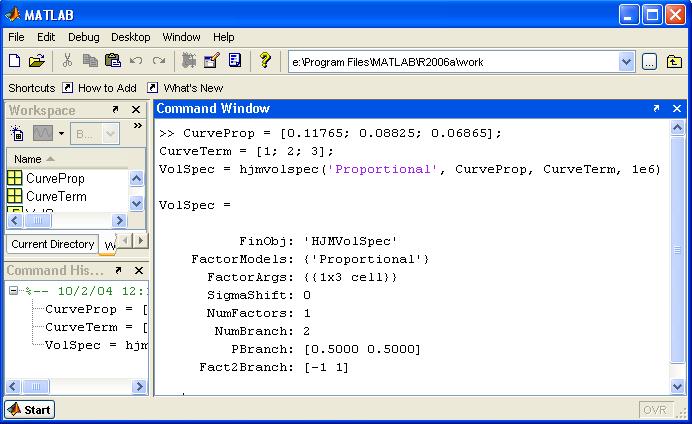This screenshot has width=692, height=424.
Task: Click the What's New shortcut icon
Action: coord(152,87)
